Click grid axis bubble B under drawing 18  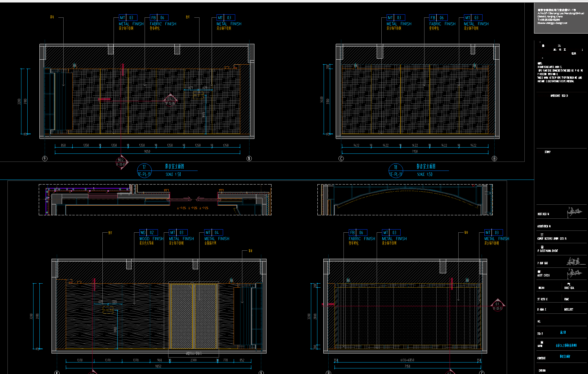[494, 158]
